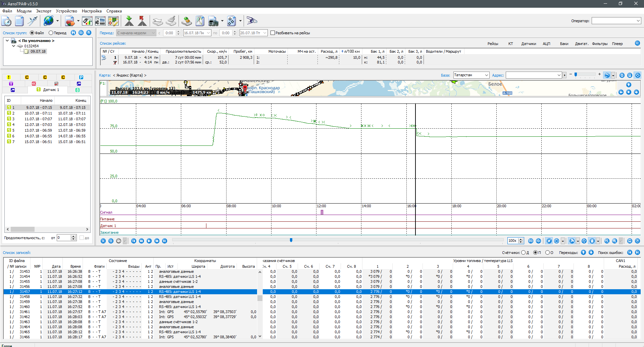
Task: Click the green arrow road icon
Action: point(129,21)
